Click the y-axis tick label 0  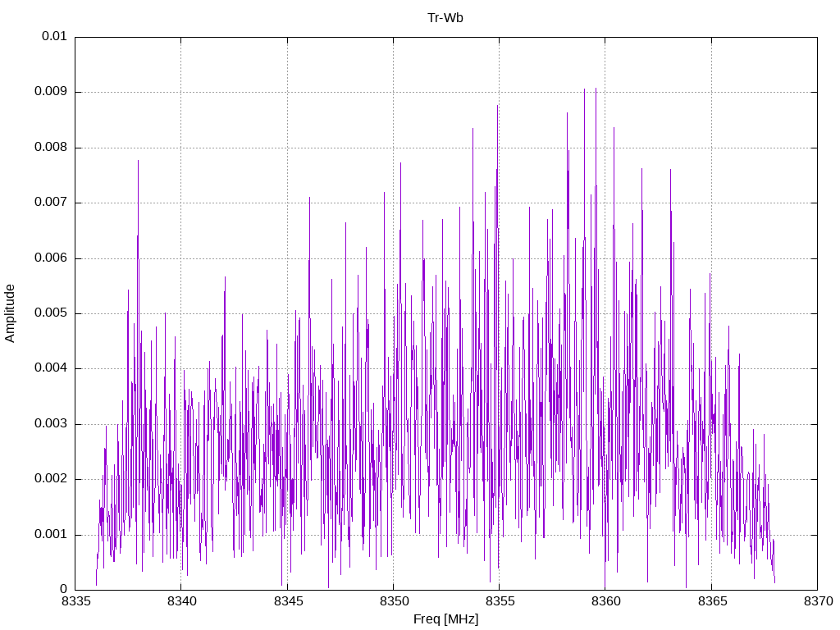[64, 589]
